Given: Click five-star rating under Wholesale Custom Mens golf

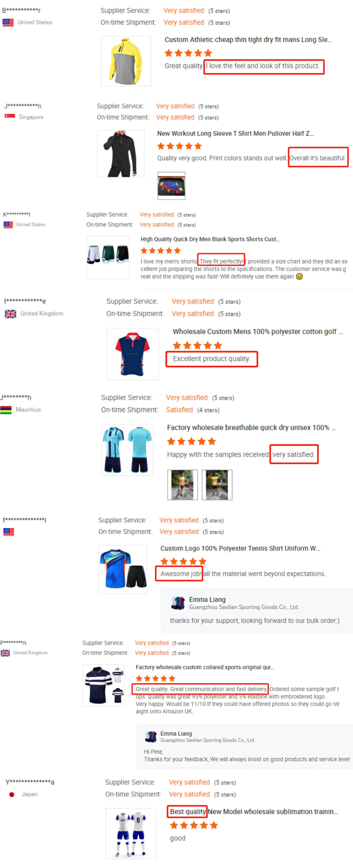Looking at the screenshot, I should click(x=197, y=345).
